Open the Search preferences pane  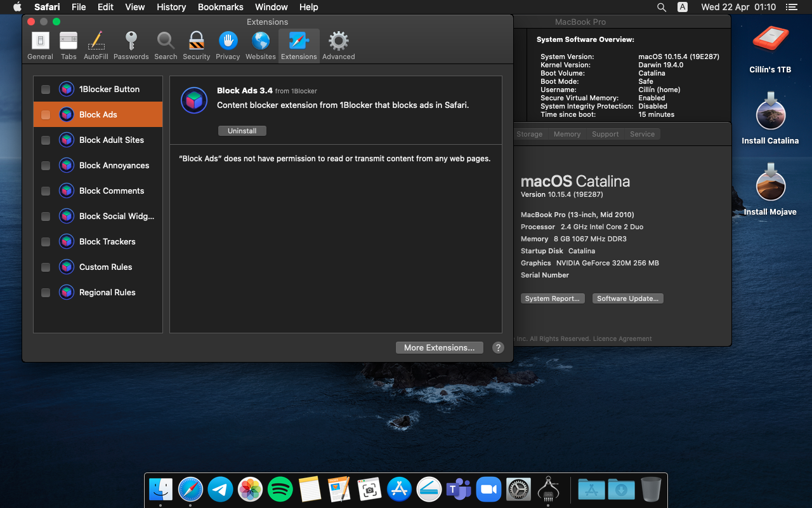click(x=166, y=46)
